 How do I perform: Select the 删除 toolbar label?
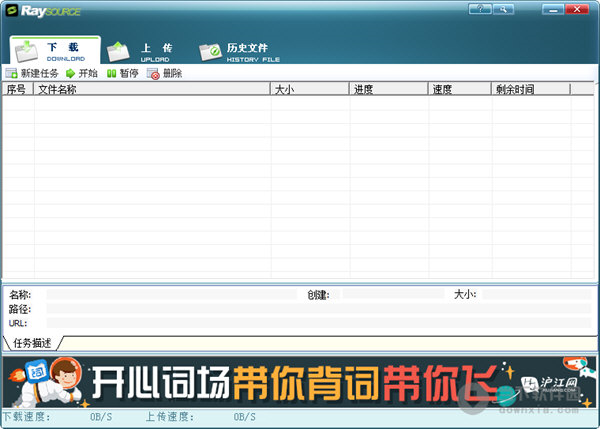coord(173,73)
